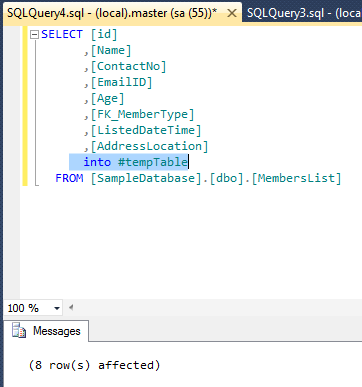The image size is (362, 387).
Task: Click the horizontal scrollbar left arrow
Action: [71, 307]
